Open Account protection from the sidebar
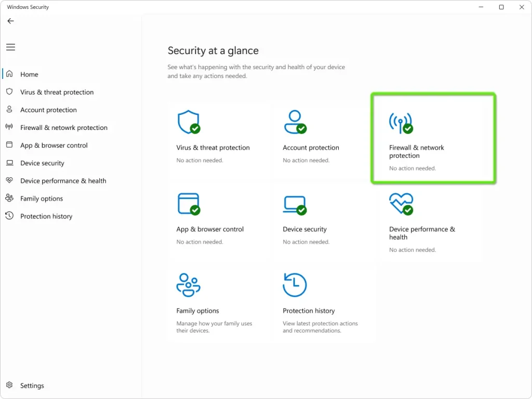This screenshot has height=399, width=532. (x=48, y=110)
